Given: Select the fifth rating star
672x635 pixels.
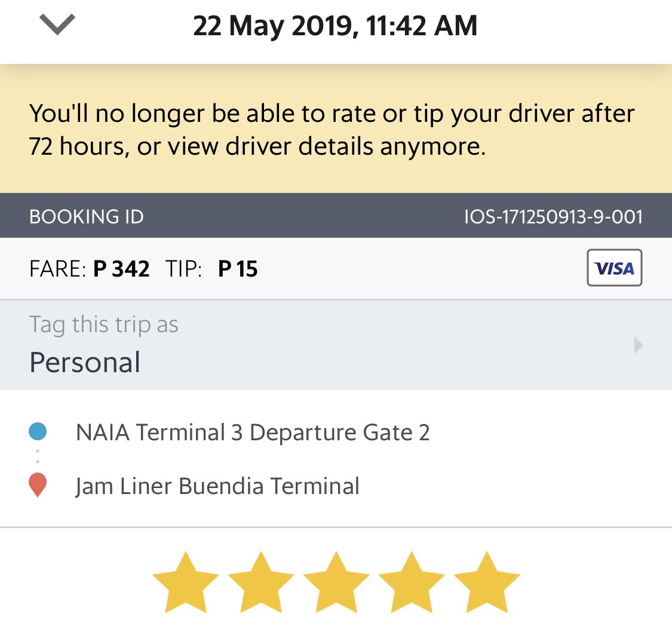Looking at the screenshot, I should [487, 582].
